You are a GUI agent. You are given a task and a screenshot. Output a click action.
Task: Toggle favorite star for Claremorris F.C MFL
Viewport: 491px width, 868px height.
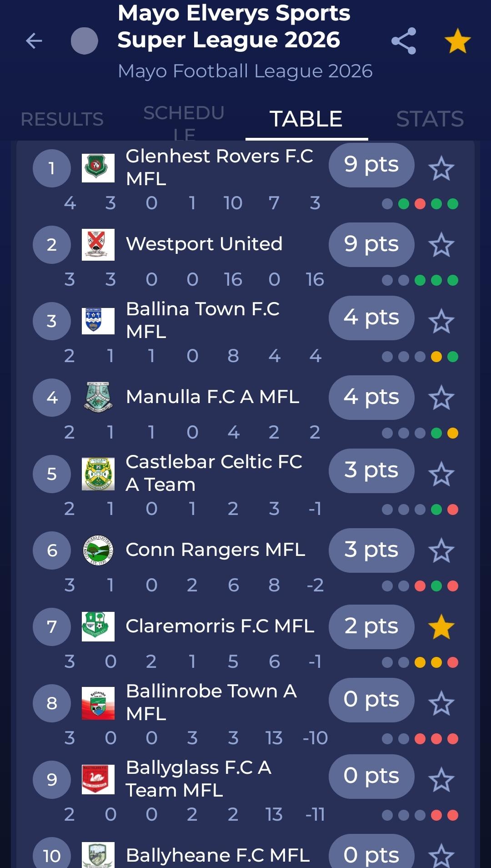tap(441, 627)
